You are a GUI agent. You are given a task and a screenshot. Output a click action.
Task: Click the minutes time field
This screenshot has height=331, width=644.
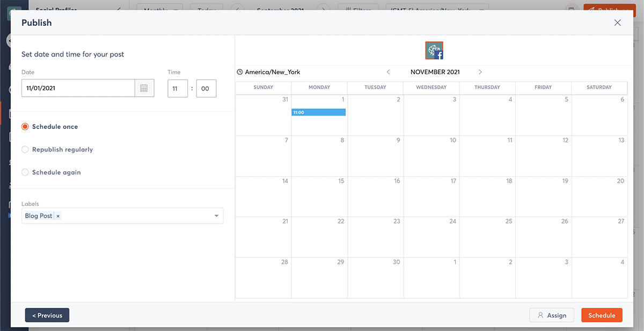206,89
